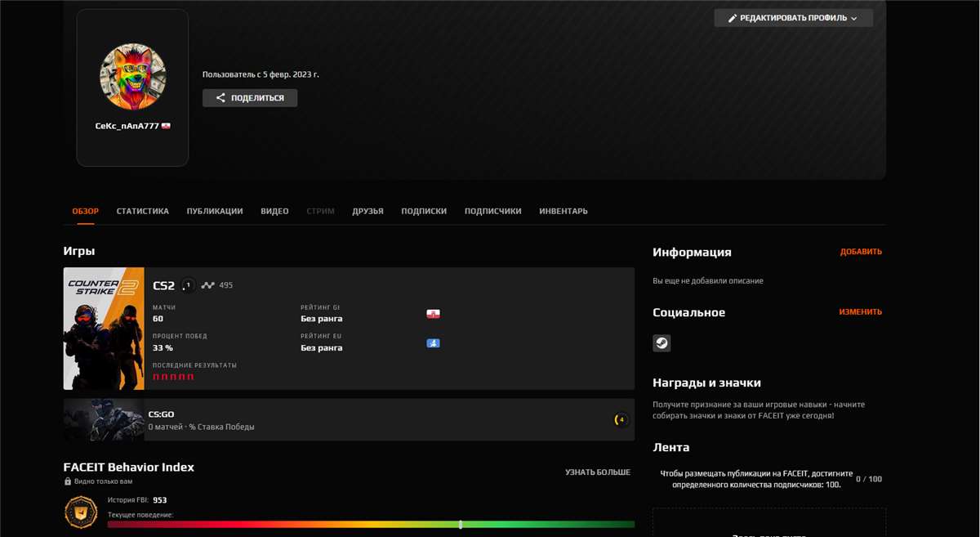
Task: Open the Друзья tab
Action: coord(368,211)
